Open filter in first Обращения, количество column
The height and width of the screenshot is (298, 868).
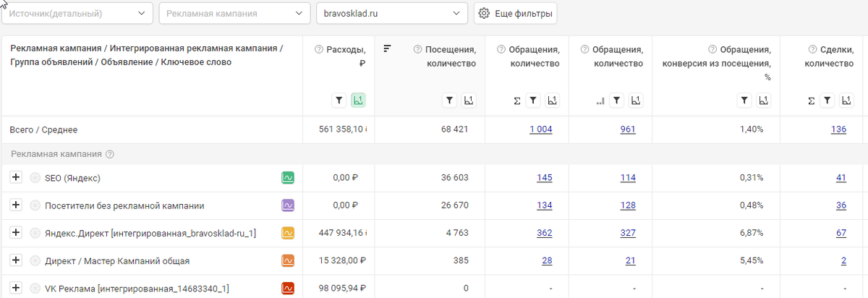532,101
